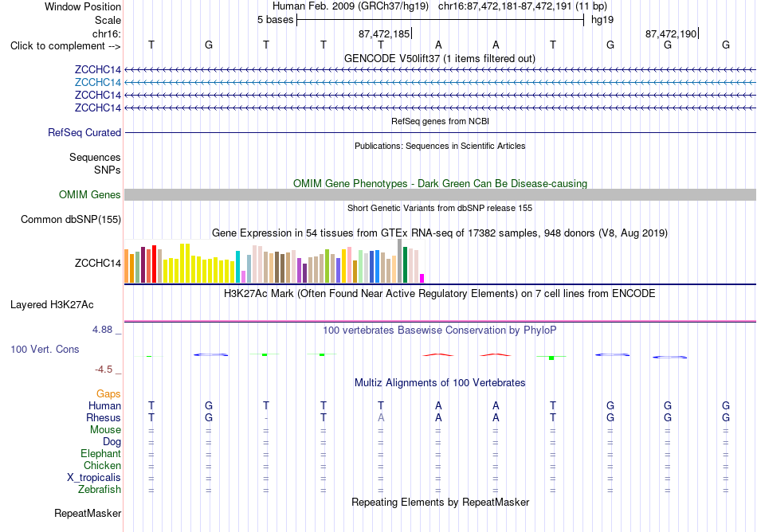Screen dimensions: 757x532
Task: Open 'Multiz Alignments of 100 Vertebrates' title
Action: pos(440,383)
